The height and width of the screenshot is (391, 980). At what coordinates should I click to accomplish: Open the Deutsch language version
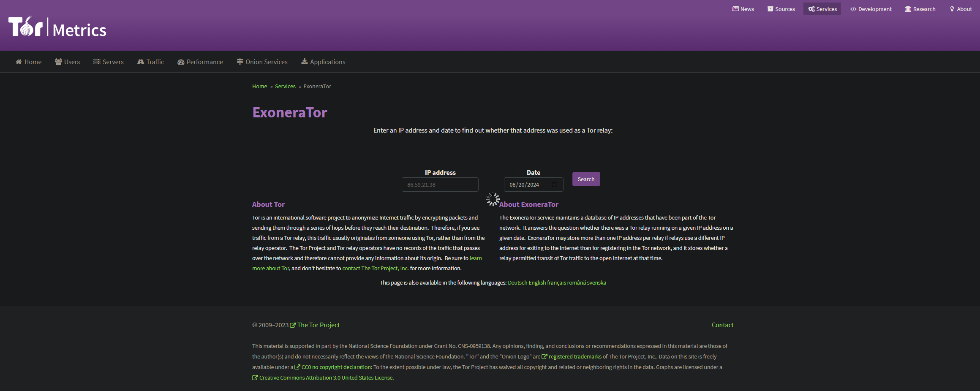point(517,282)
